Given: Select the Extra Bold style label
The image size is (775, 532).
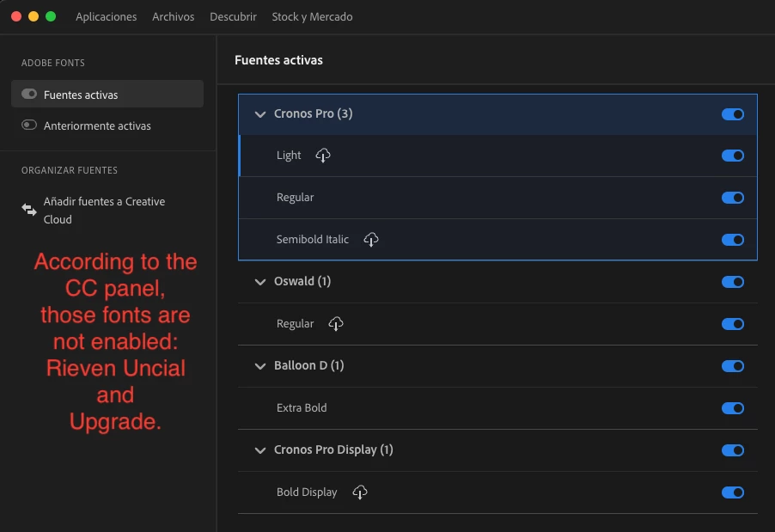Looking at the screenshot, I should point(302,408).
